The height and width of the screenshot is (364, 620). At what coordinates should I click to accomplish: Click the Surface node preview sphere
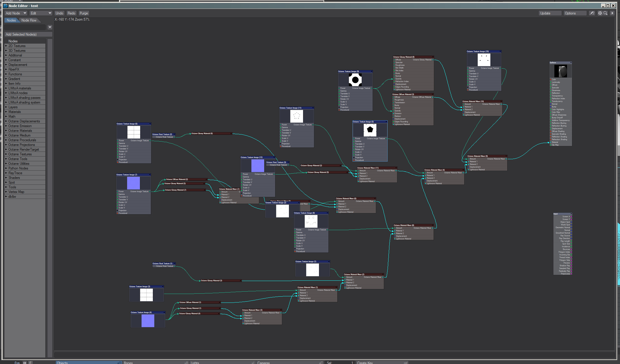(561, 71)
